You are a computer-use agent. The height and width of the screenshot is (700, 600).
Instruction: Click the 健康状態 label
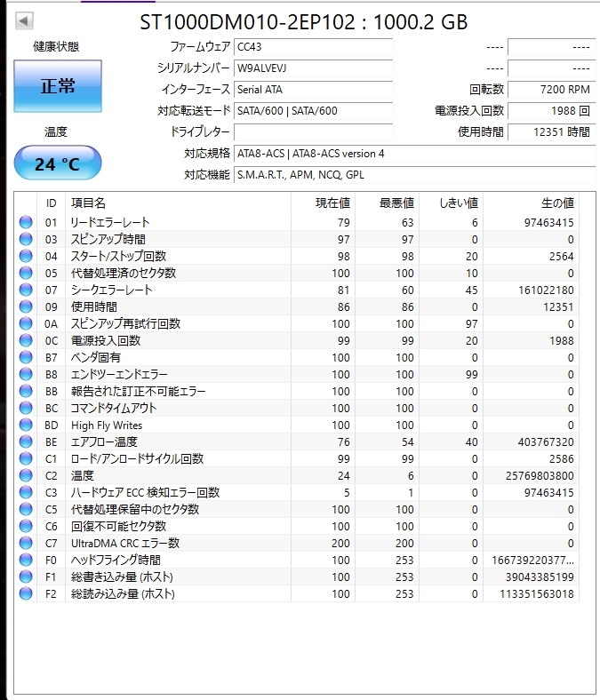[x=56, y=46]
